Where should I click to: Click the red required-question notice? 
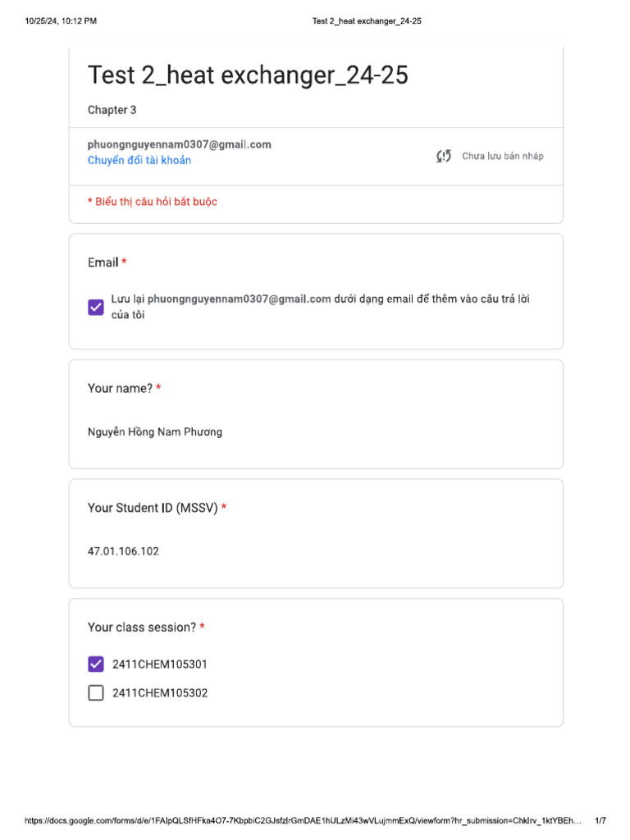click(153, 202)
